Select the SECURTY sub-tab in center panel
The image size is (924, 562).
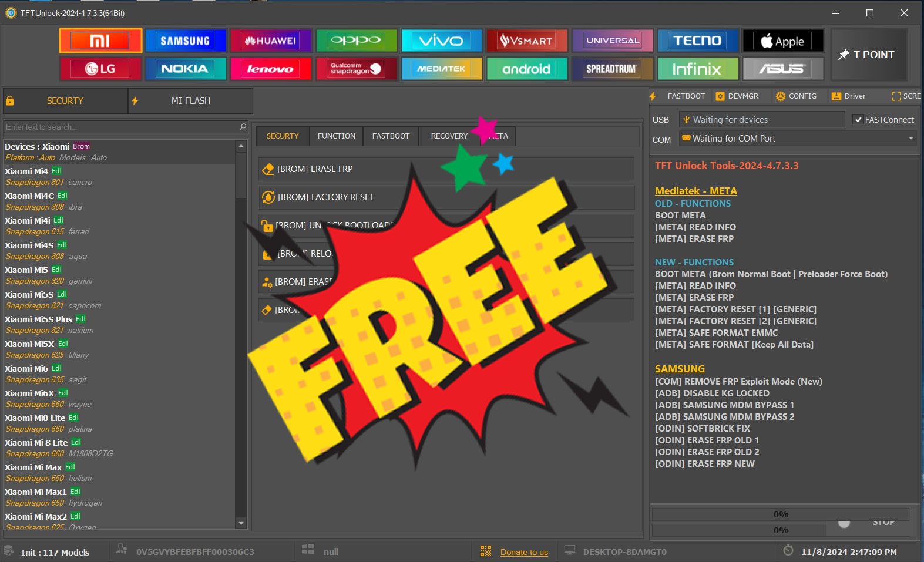point(283,136)
